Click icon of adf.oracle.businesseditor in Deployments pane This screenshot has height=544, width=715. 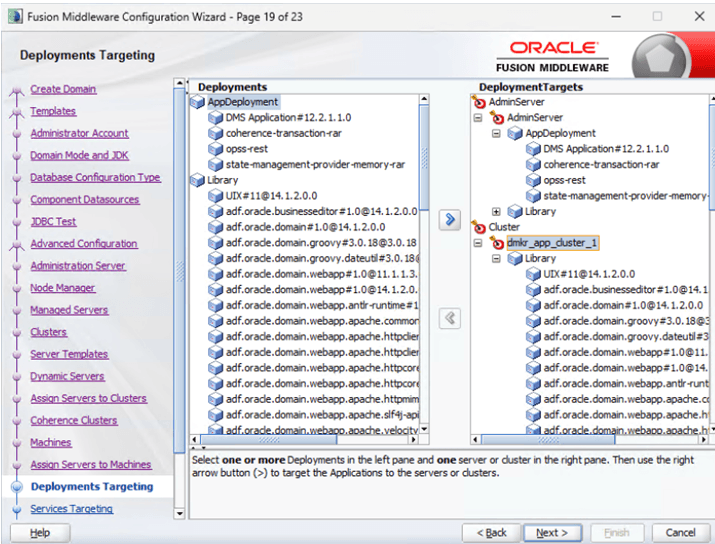tap(215, 212)
